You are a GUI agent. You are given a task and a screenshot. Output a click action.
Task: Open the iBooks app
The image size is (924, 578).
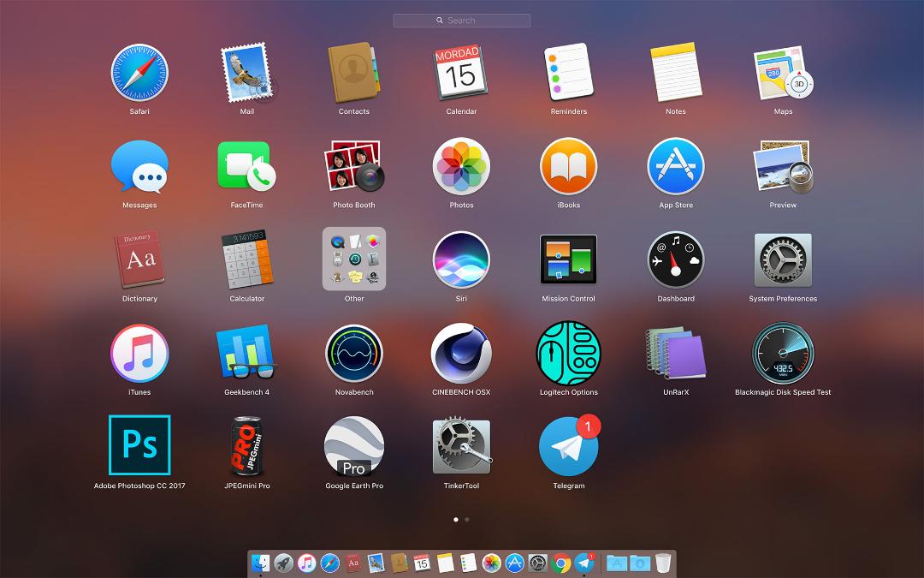569,166
